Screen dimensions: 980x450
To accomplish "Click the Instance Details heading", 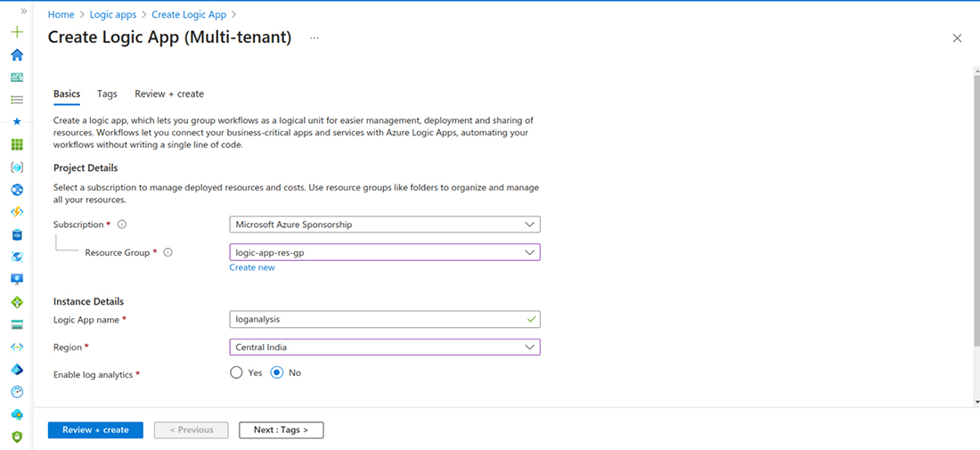I will (x=88, y=302).
